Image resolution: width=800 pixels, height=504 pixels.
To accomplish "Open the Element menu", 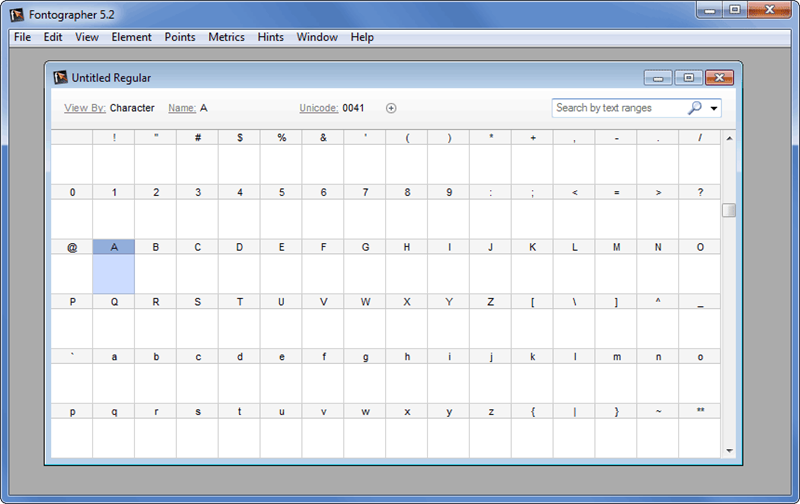I will [132, 37].
